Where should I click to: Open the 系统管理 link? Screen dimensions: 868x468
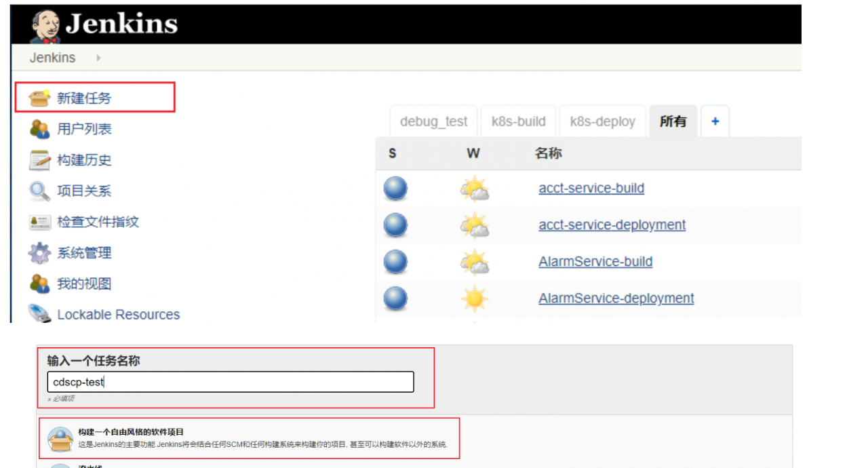coord(84,253)
